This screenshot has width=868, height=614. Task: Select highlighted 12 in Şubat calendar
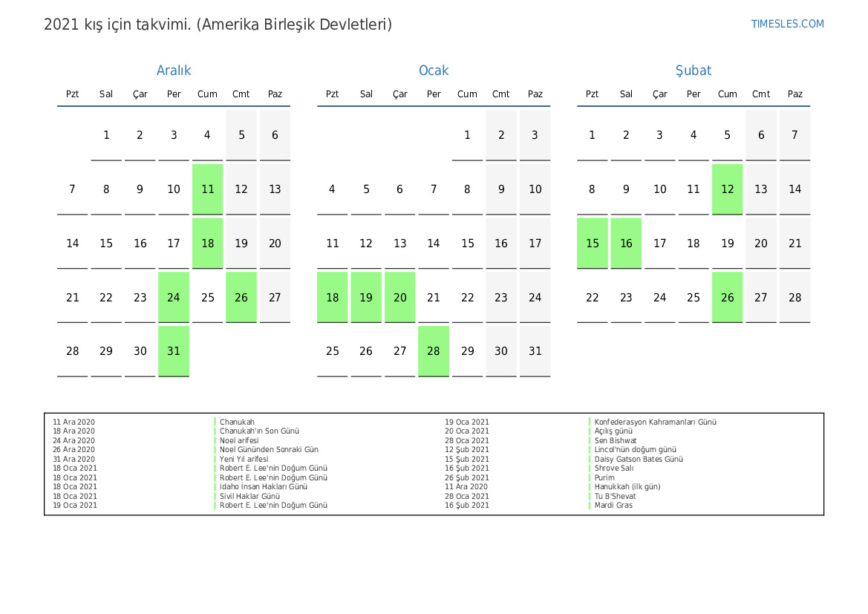pyautogui.click(x=728, y=189)
